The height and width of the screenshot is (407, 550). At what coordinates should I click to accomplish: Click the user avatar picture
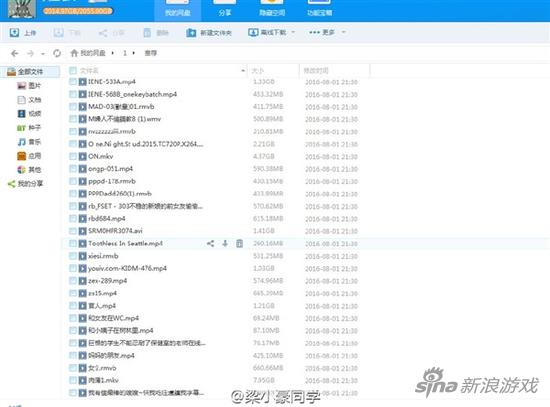22,8
